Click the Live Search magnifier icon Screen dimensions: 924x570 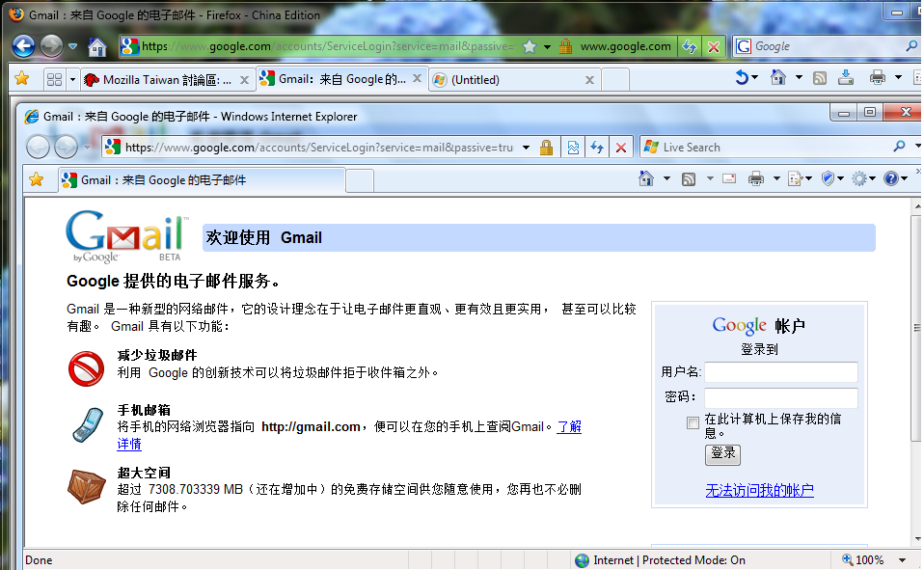pos(899,146)
